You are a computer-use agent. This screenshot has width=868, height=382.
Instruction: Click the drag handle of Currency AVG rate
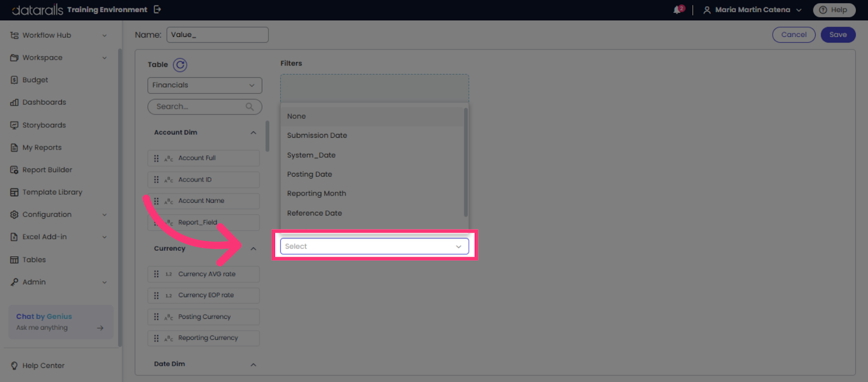(x=156, y=274)
